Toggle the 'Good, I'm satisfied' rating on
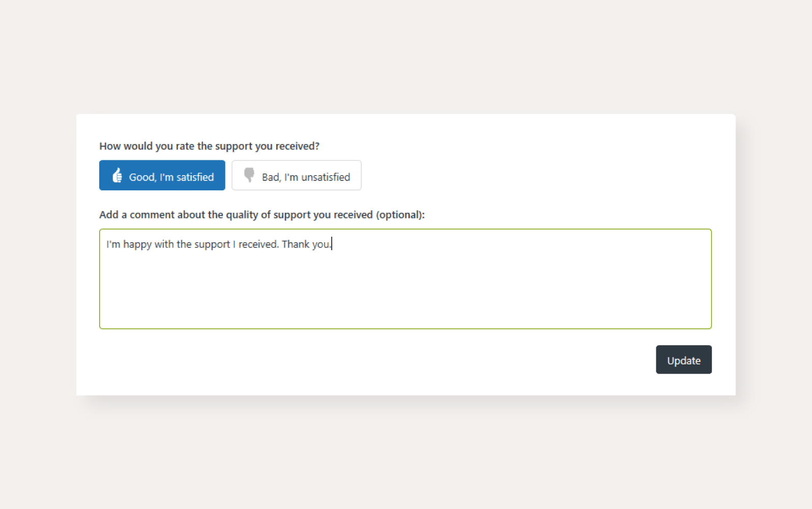Viewport: 812px width, 509px height. pos(162,175)
